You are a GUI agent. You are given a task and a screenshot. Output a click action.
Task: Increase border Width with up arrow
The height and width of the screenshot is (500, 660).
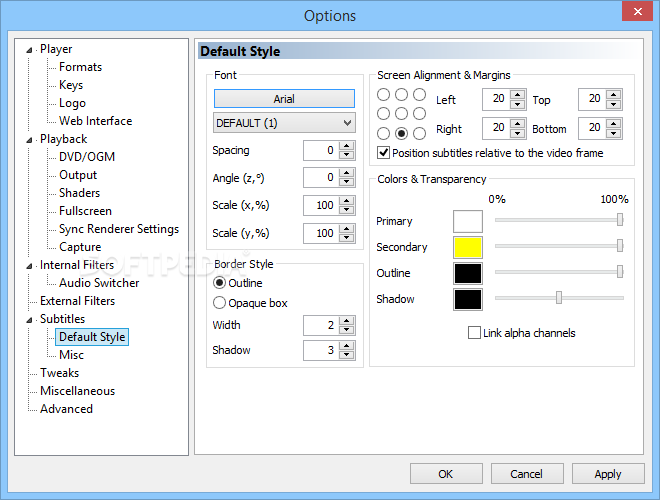[x=346, y=321]
